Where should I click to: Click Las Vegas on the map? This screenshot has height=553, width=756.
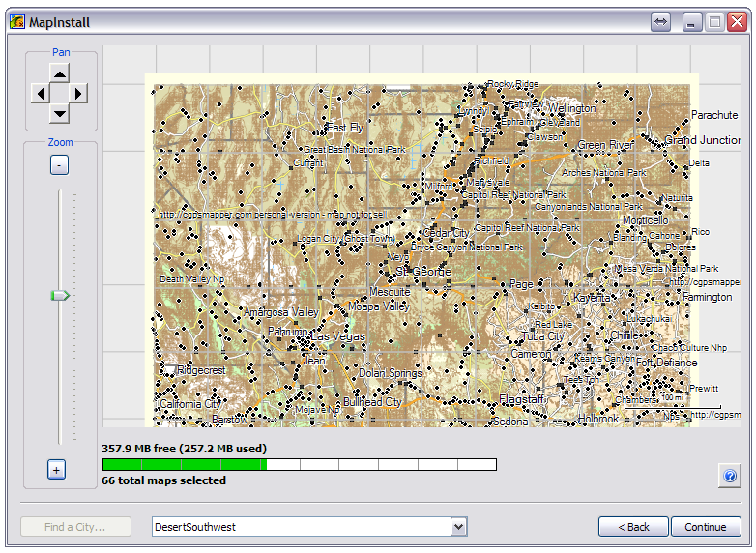pyautogui.click(x=337, y=336)
